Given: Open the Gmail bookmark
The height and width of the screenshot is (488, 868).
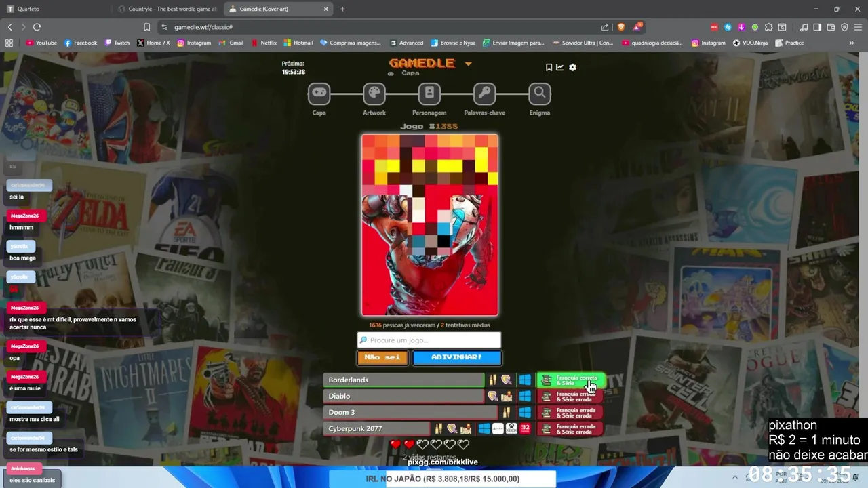Looking at the screenshot, I should pyautogui.click(x=231, y=43).
